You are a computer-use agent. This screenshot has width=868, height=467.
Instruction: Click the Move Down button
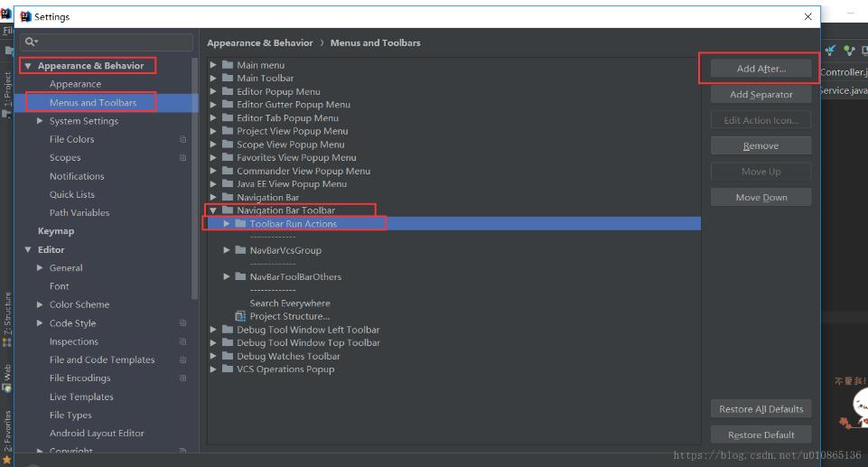(x=761, y=198)
